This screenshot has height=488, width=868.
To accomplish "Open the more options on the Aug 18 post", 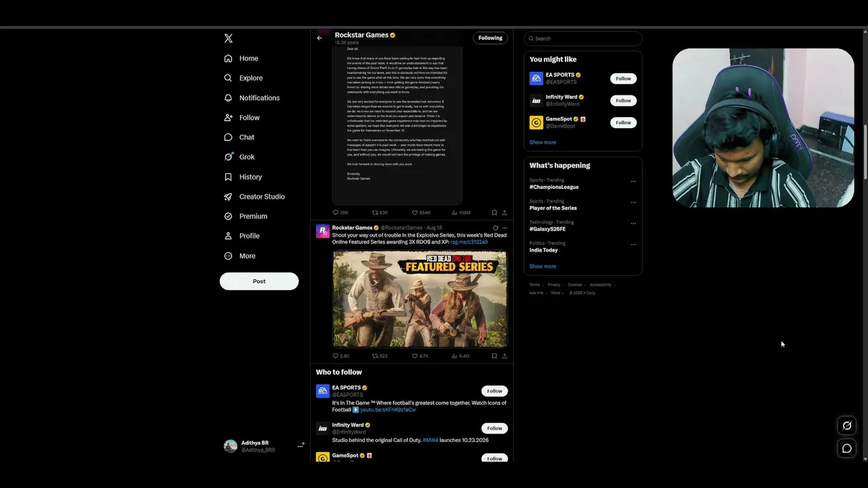I will [505, 228].
